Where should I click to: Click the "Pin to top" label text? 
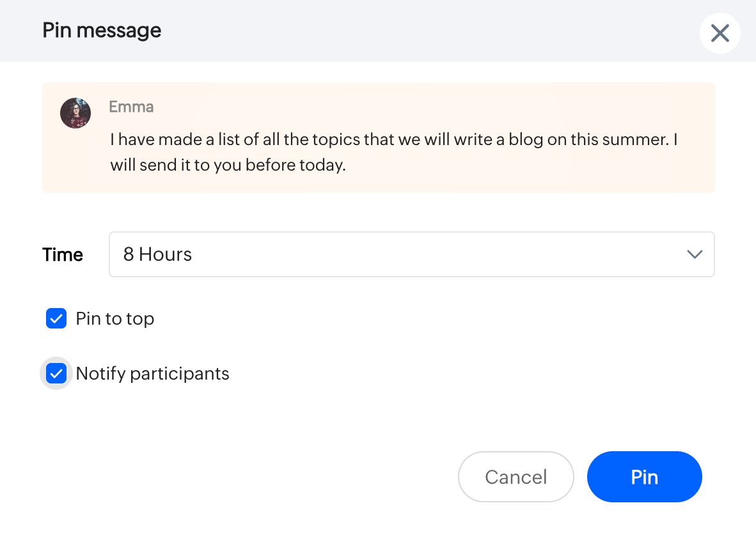(x=115, y=318)
